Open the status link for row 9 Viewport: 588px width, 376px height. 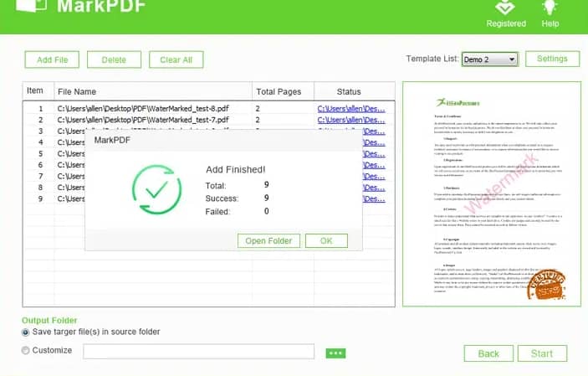pos(374,198)
